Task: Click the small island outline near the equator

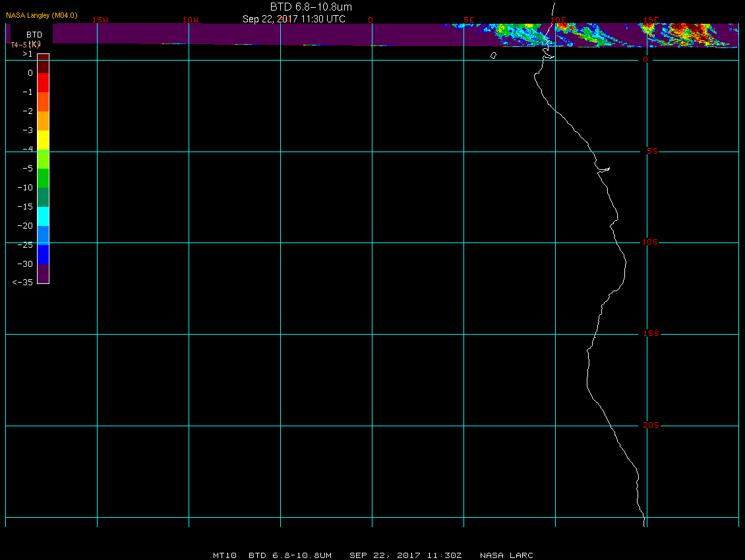Action: pyautogui.click(x=493, y=55)
